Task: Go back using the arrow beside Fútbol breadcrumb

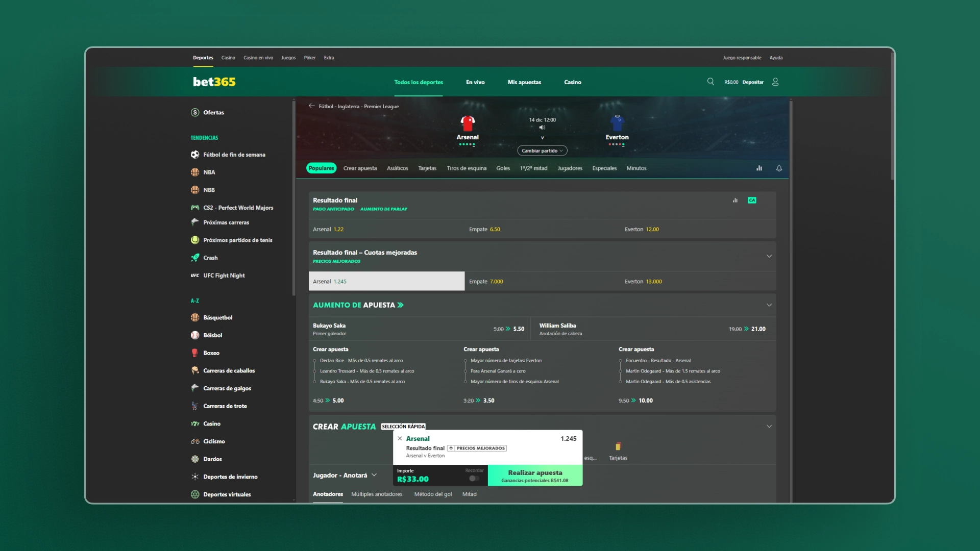Action: click(x=311, y=106)
